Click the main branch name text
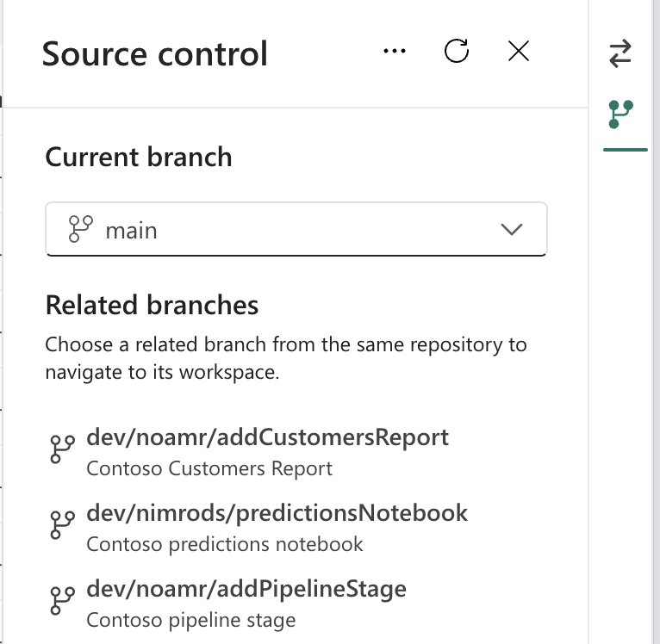Screen dimensions: 660x644 click(x=131, y=231)
